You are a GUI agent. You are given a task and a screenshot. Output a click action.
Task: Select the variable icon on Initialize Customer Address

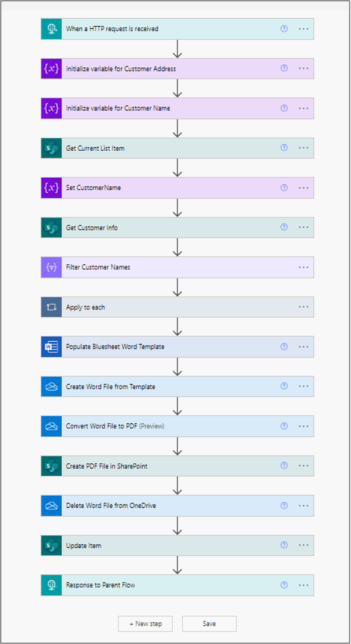tap(51, 68)
